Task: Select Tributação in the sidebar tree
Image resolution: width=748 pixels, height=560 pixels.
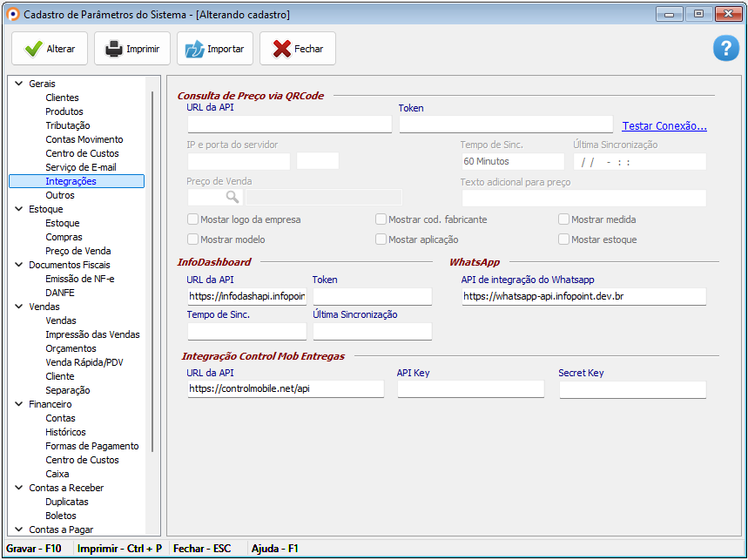Action: pyautogui.click(x=67, y=125)
